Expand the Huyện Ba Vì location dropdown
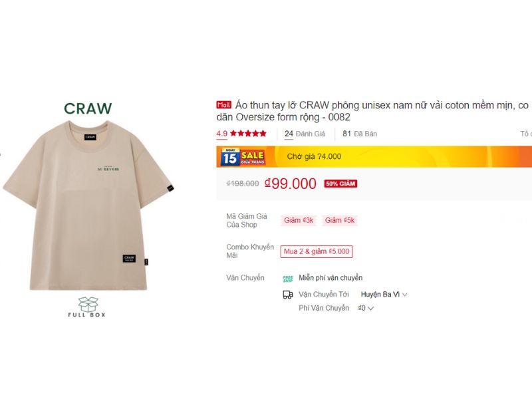 coord(384,295)
